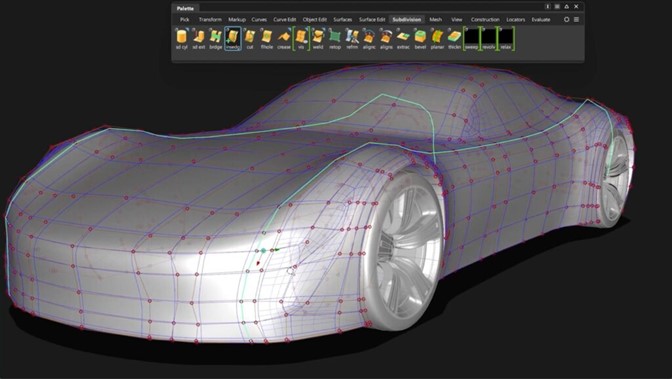Select the subdivision cylinder tool
672x379 pixels.
tap(182, 39)
